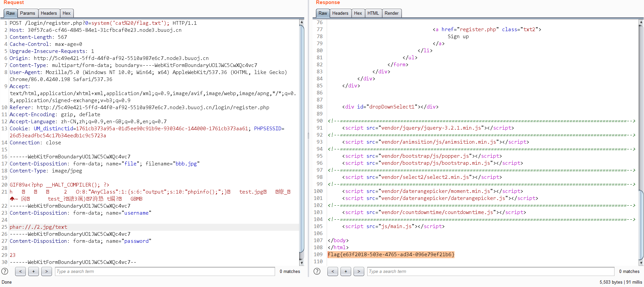
Task: Click the GIF89a __HALT_COMPILER payload line
Action: pos(59,185)
